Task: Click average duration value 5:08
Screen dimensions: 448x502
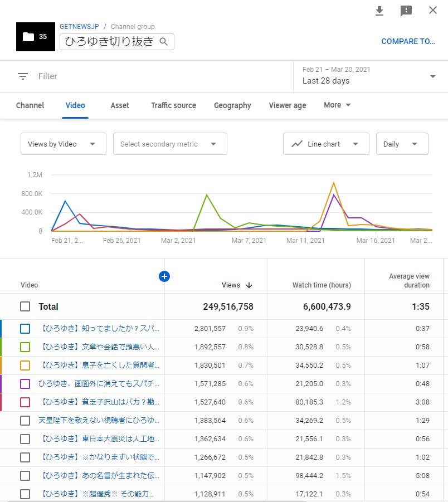Action: click(x=422, y=476)
